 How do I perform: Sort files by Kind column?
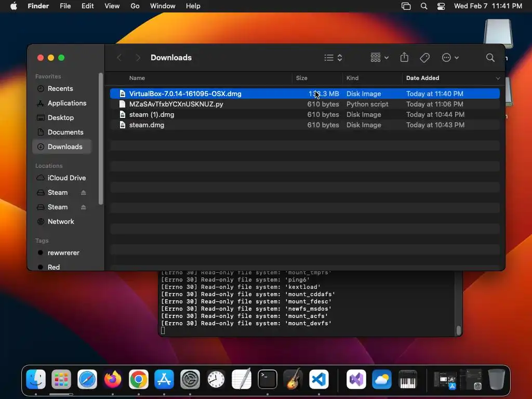point(352,78)
